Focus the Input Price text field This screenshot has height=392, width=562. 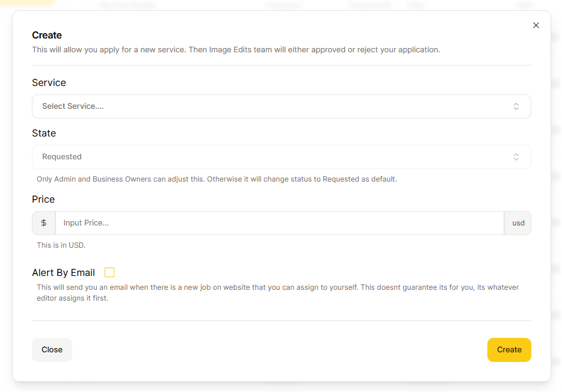(x=280, y=223)
